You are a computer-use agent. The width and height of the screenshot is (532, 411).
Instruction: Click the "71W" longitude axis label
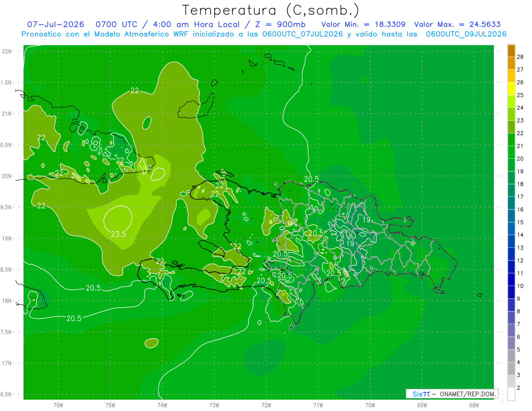[x=318, y=405]
